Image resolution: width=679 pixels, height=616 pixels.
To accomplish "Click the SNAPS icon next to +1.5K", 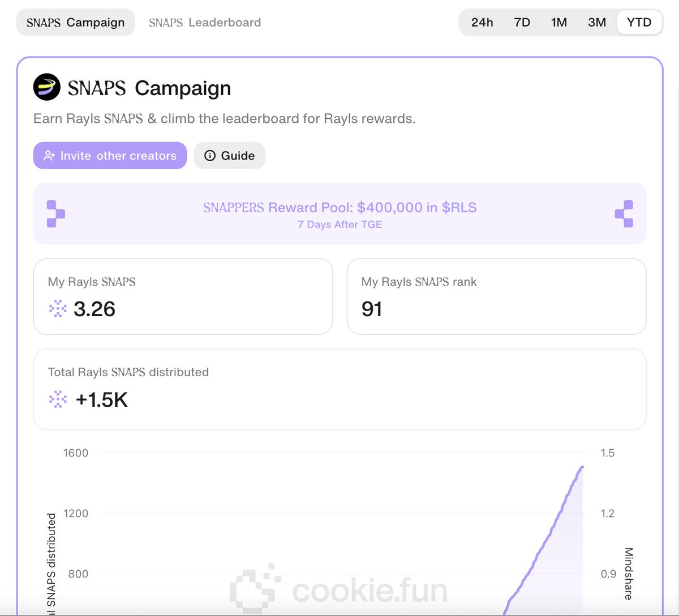I will 58,399.
